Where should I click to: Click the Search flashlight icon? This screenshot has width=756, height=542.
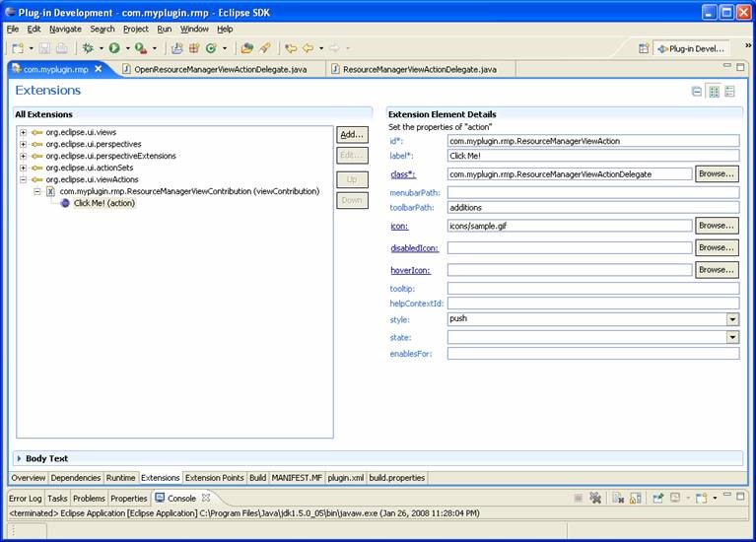[x=265, y=48]
